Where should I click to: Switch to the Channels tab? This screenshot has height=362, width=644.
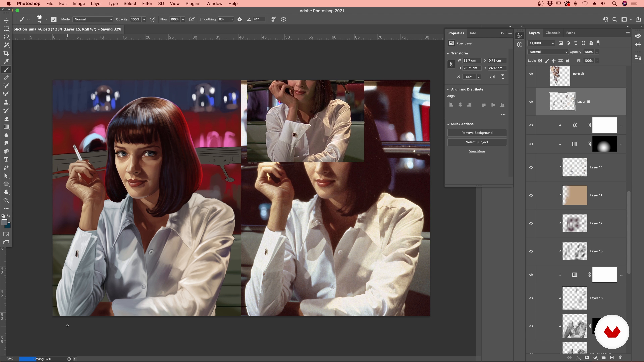point(553,33)
